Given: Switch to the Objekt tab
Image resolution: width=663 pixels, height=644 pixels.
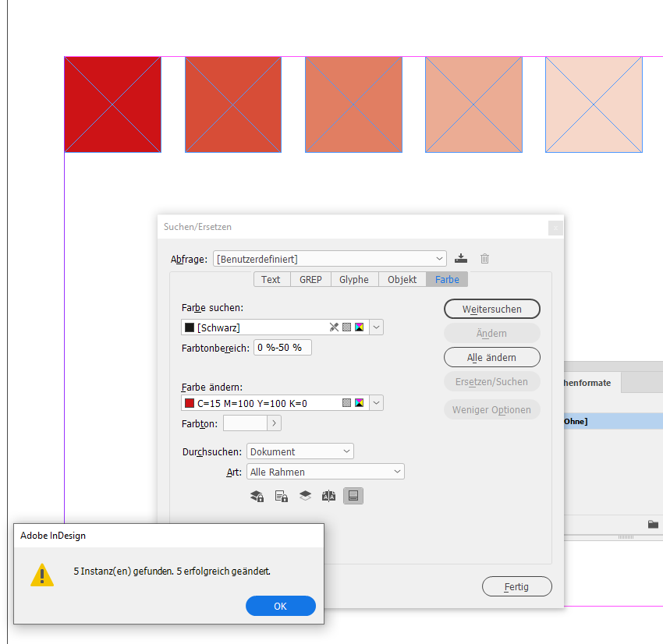Looking at the screenshot, I should (402, 278).
